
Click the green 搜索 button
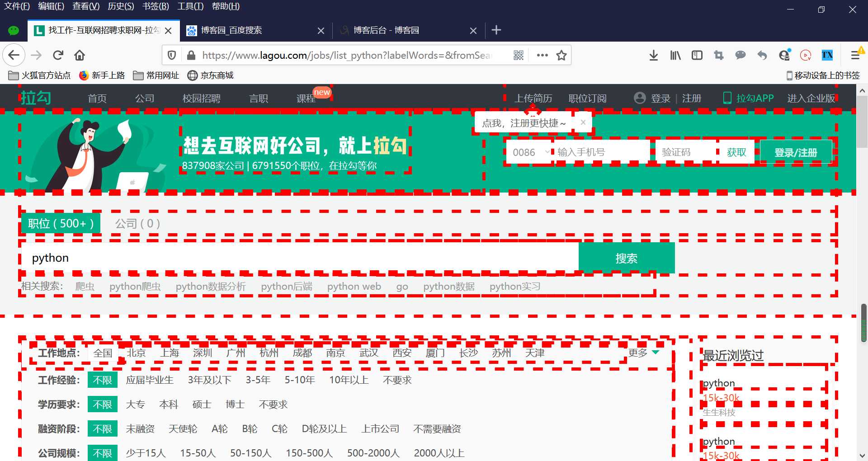[x=627, y=258]
